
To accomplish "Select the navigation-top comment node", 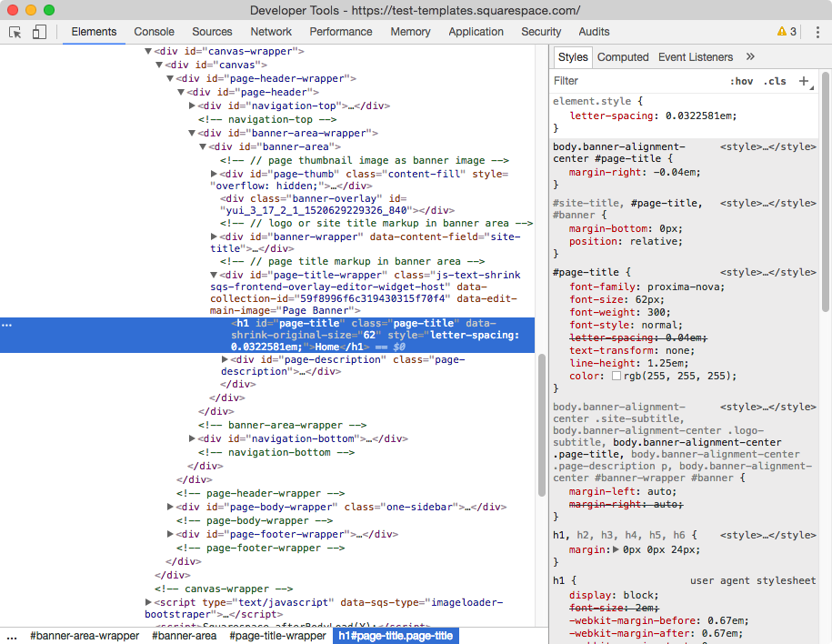I will [267, 120].
